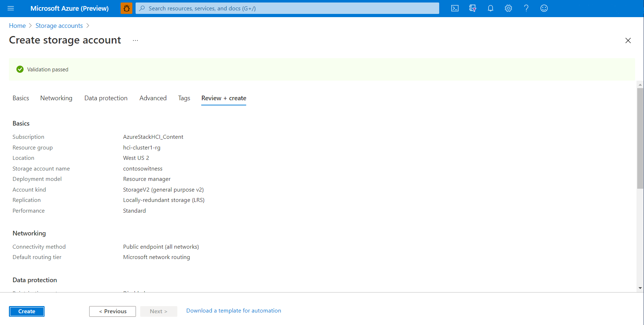This screenshot has width=644, height=325.
Task: Open portal settings gear
Action: (x=508, y=8)
